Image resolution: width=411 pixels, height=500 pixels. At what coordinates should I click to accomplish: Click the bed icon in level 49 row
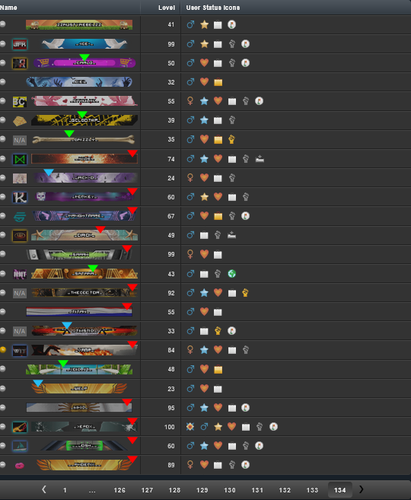[x=232, y=235]
